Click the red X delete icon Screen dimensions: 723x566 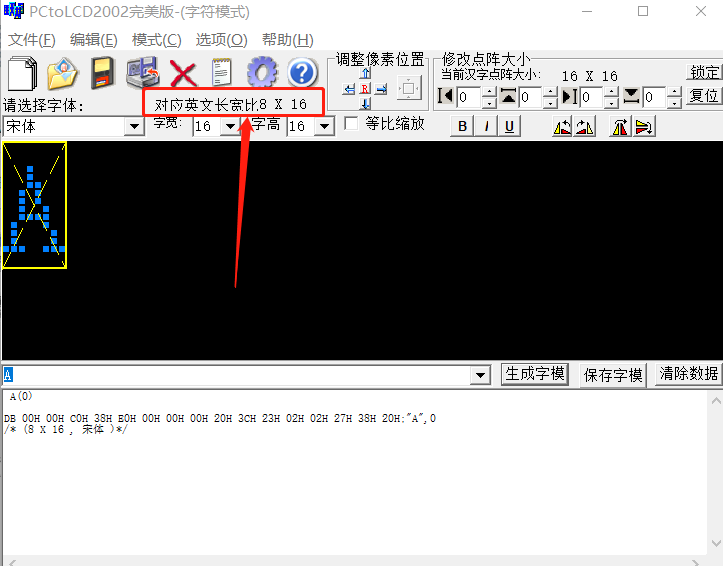(184, 73)
